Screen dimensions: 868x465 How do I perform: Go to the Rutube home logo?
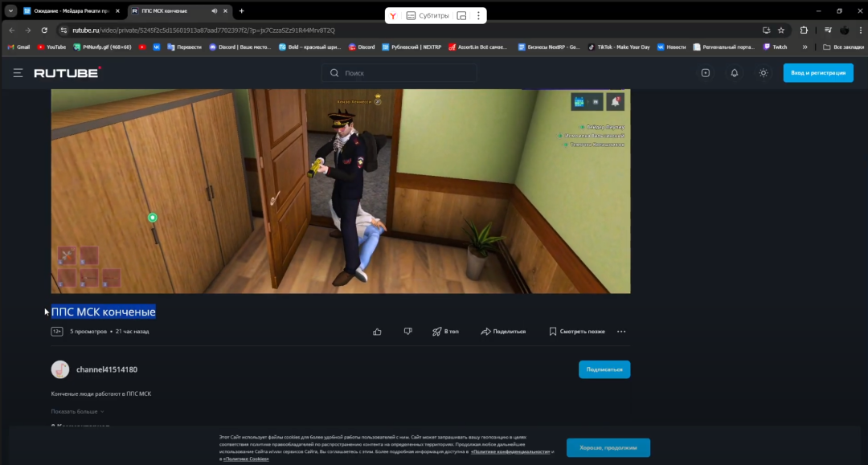(x=67, y=72)
